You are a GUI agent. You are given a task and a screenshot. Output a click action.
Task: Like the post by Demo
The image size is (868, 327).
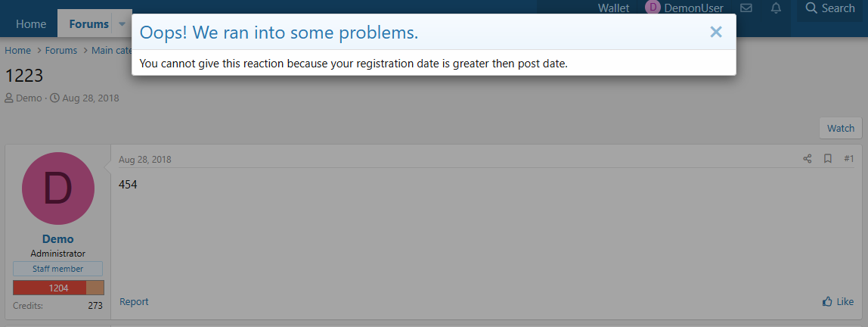pyautogui.click(x=838, y=302)
